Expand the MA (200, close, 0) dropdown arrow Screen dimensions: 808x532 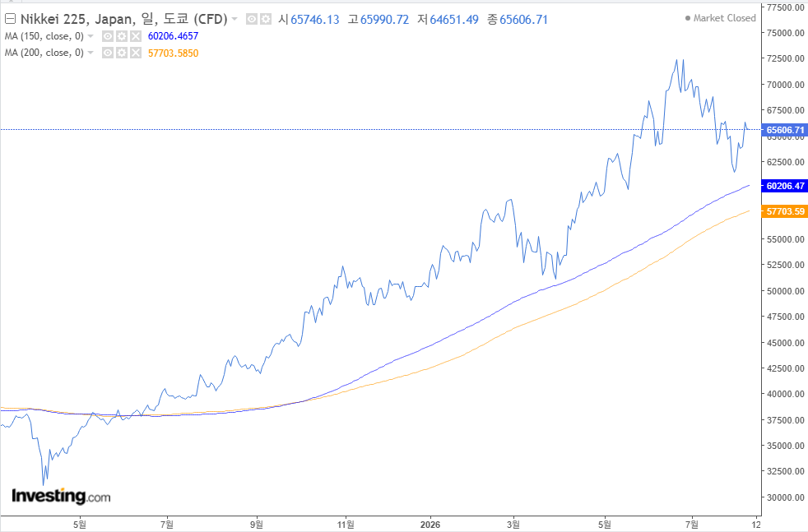(x=91, y=53)
